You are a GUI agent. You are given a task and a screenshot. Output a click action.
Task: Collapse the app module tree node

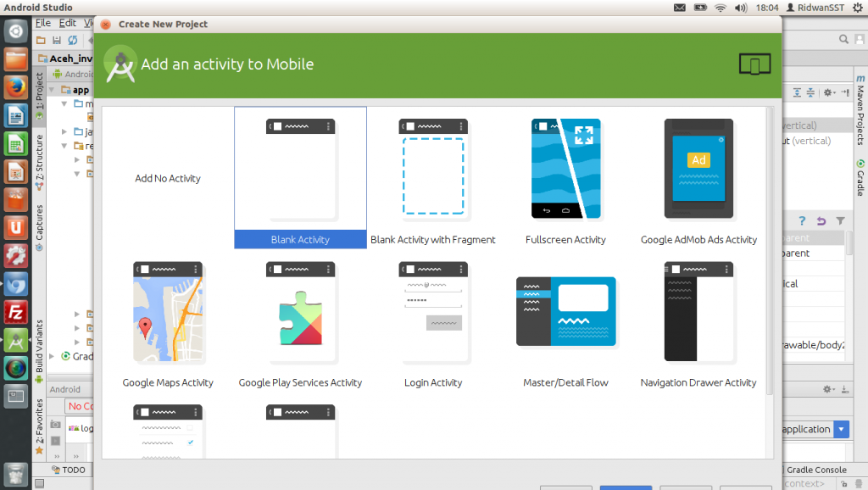52,89
